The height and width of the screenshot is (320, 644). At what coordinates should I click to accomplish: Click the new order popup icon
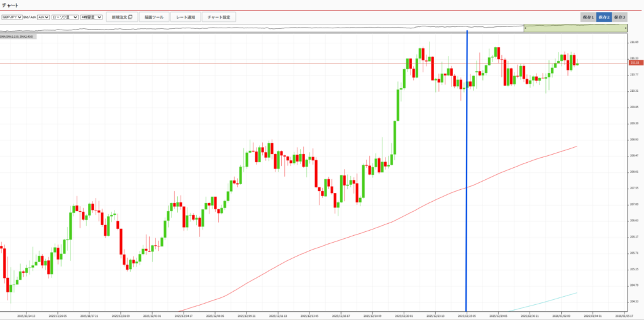(x=130, y=17)
